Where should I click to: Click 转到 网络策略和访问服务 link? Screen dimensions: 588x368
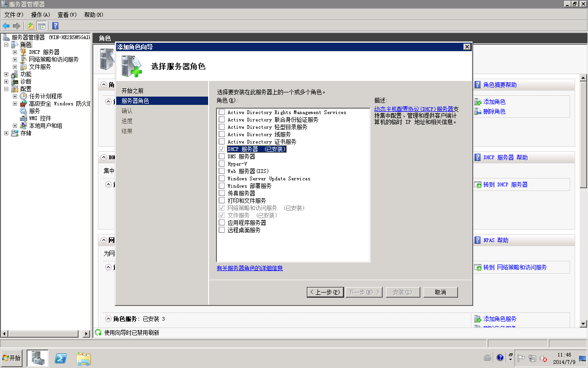pyautogui.click(x=515, y=267)
